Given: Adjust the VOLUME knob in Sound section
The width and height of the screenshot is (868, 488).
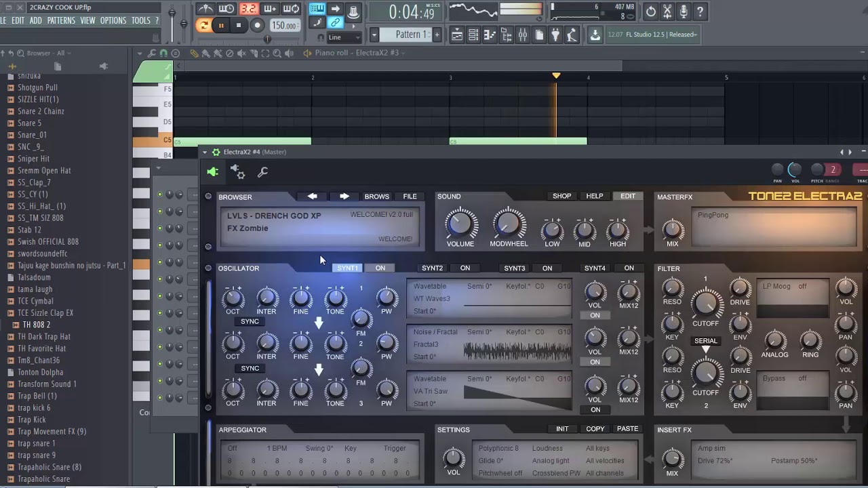Looking at the screenshot, I should [x=460, y=224].
